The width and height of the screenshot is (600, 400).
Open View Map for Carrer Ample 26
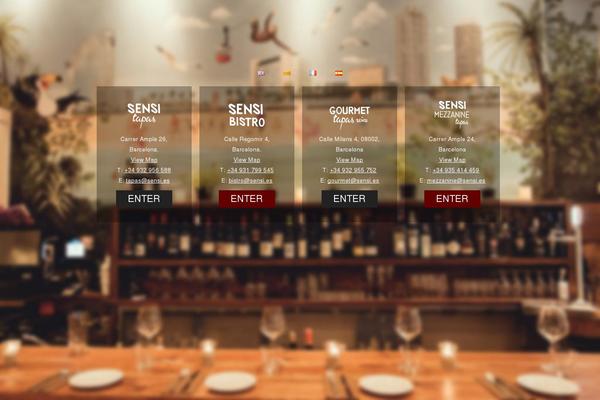(x=144, y=160)
